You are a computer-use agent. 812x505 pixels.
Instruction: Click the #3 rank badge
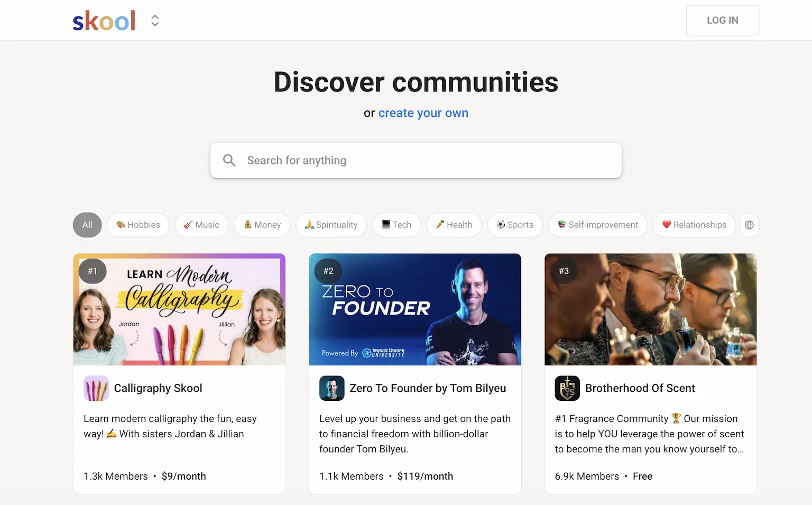(564, 271)
